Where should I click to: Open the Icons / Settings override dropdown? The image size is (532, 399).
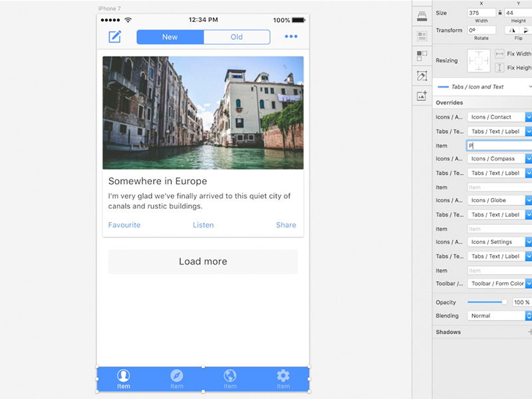coord(499,242)
